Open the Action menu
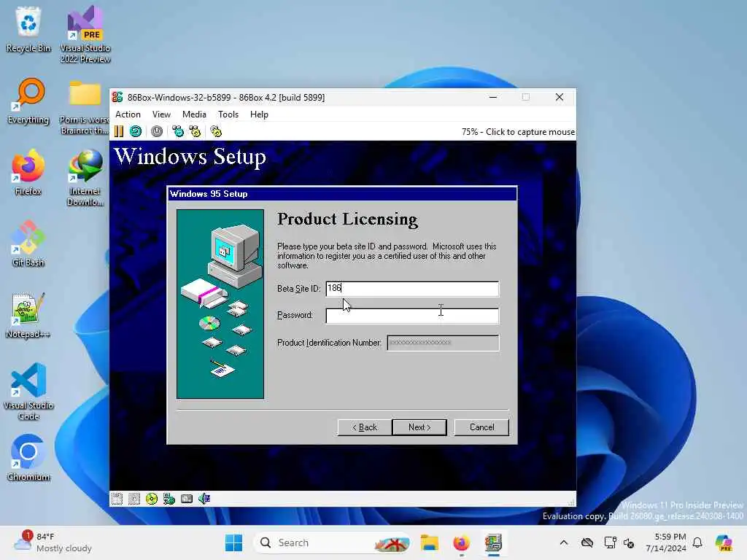 point(128,114)
